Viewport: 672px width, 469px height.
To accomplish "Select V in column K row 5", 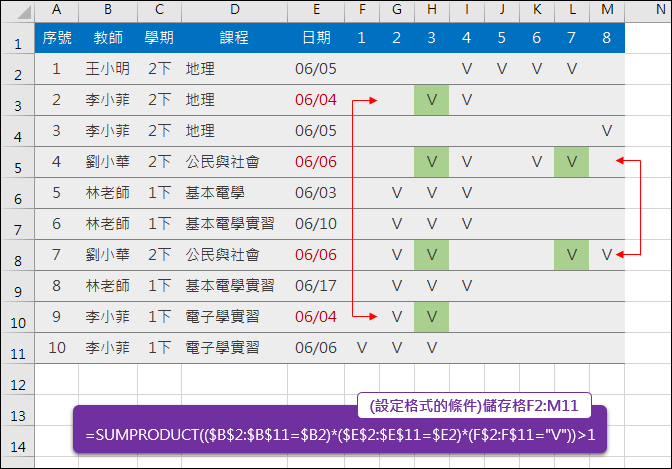I will 537,162.
